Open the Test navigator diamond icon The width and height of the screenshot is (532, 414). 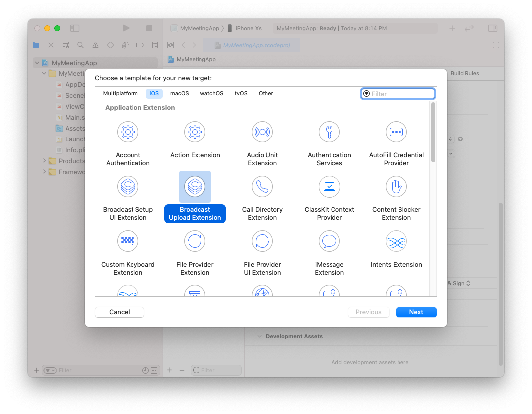tap(110, 45)
